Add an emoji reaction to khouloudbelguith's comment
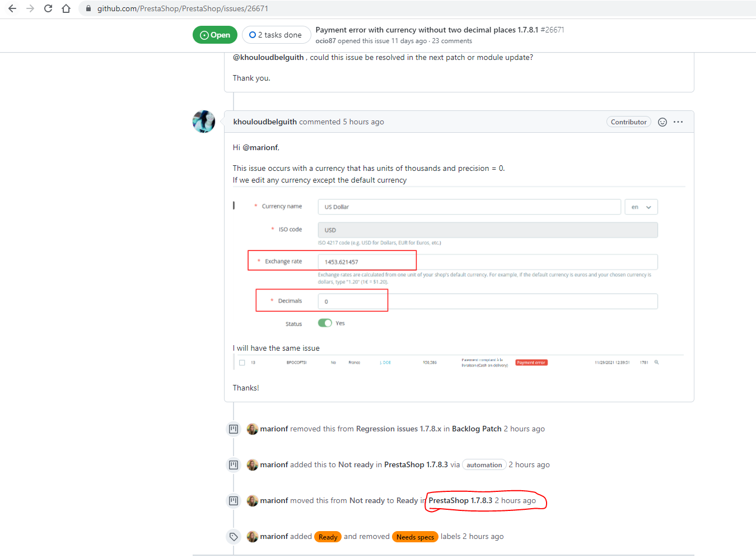 click(662, 122)
